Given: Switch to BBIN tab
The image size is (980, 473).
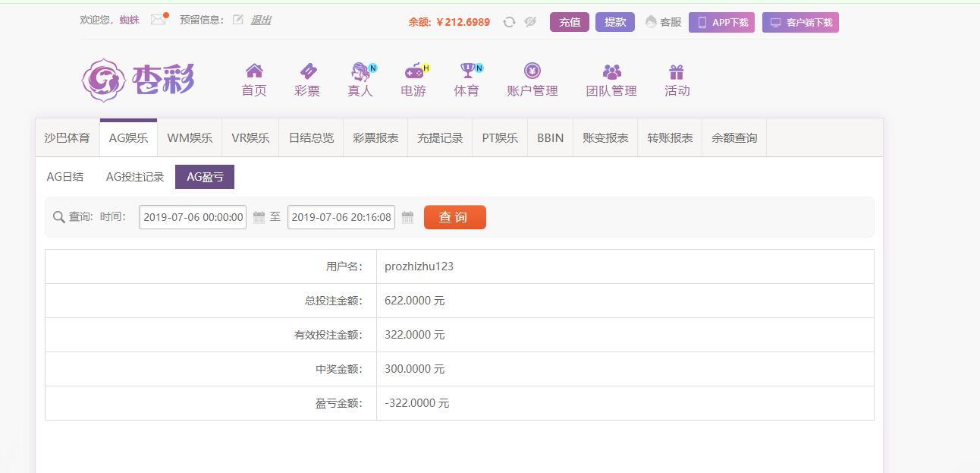Looking at the screenshot, I should (x=550, y=137).
